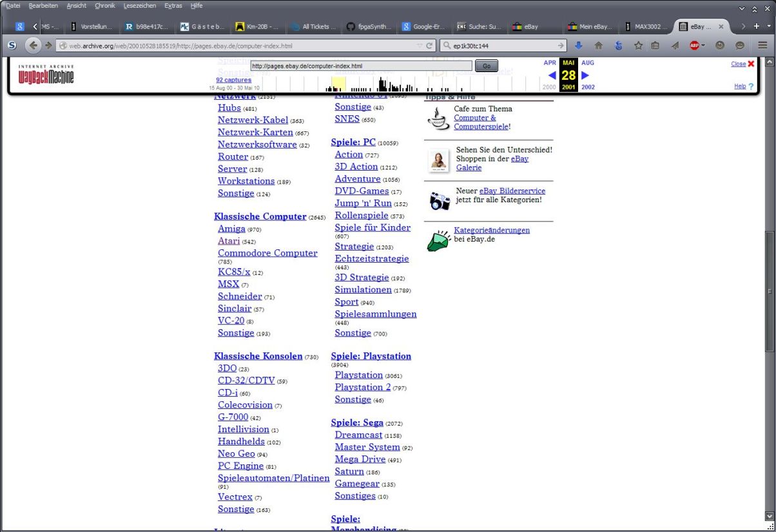Switch to the Km-20B tab

click(x=257, y=27)
